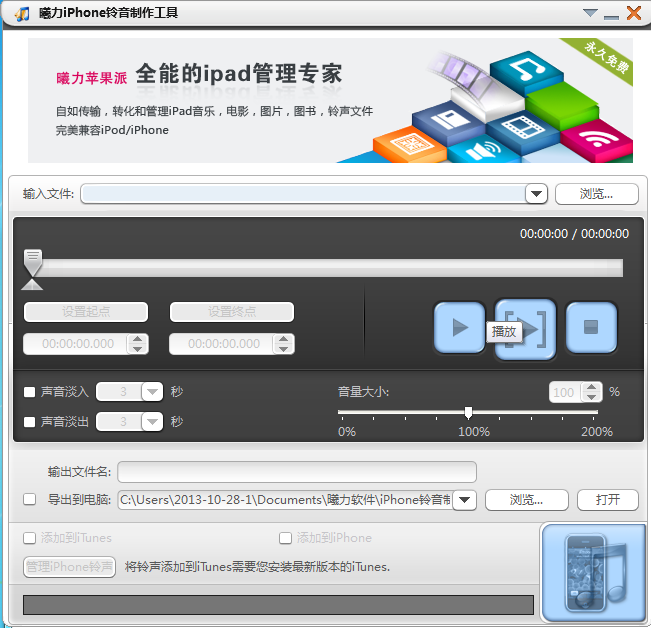Click the conversion progress bar
This screenshot has width=651, height=628.
coord(278,605)
